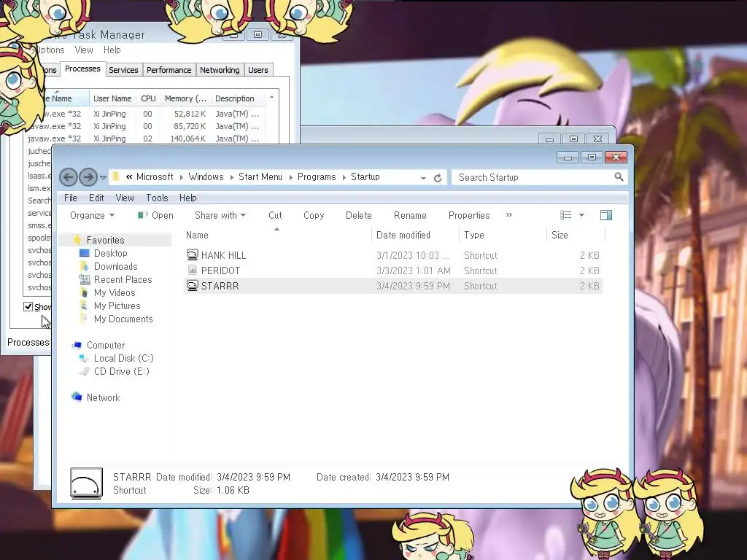This screenshot has width=747, height=560.
Task: Toggle Show processes checkbox in Task Manager
Action: click(28, 306)
